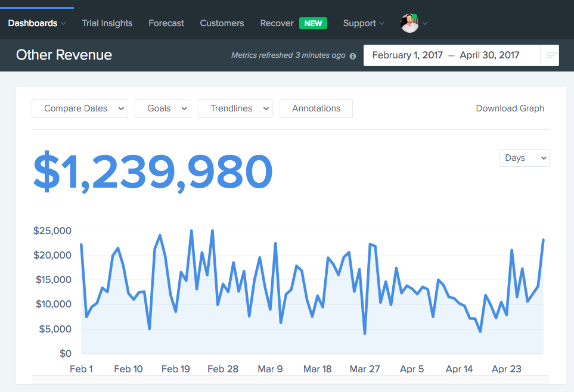Click the final graph data point
This screenshot has width=574, height=392.
(x=543, y=239)
